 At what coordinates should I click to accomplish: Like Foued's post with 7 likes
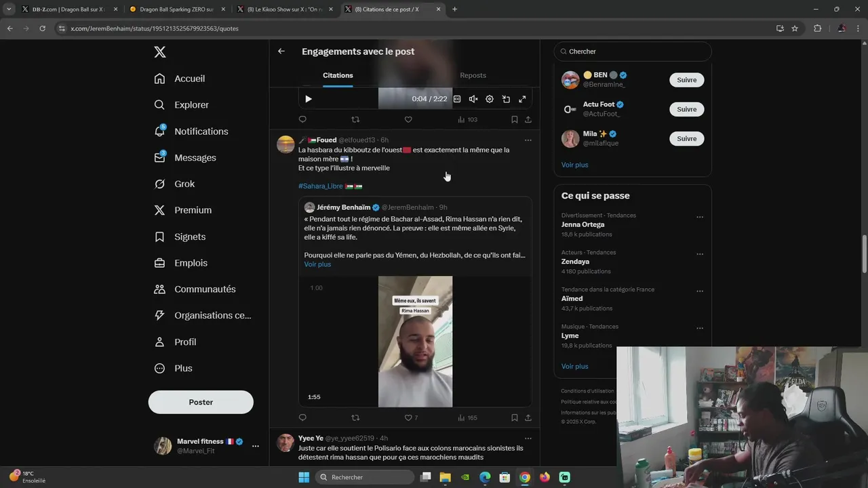click(x=411, y=418)
